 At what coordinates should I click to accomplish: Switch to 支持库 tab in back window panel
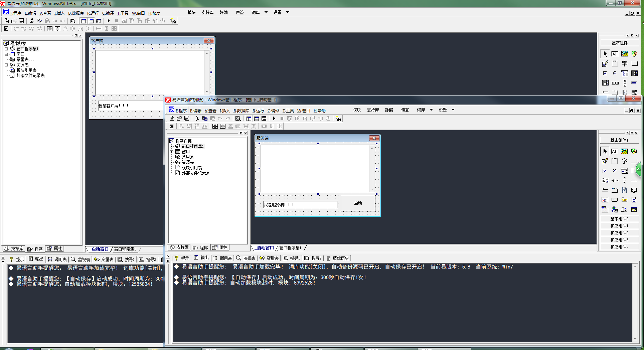13,248
